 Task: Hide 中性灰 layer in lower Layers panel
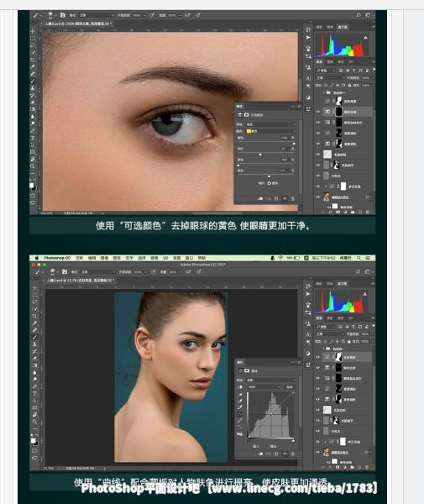318,432
